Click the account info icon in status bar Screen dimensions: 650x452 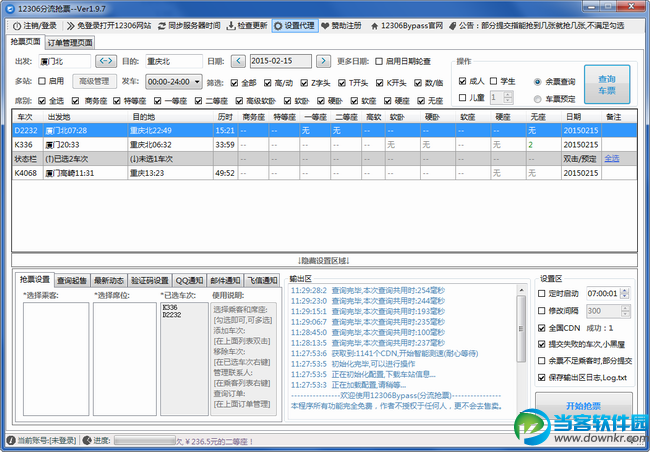pyautogui.click(x=11, y=440)
